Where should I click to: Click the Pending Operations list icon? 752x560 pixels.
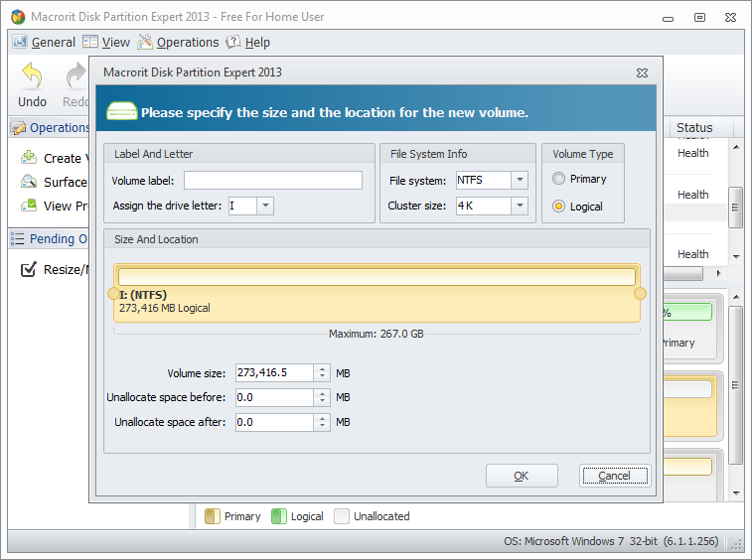click(17, 238)
